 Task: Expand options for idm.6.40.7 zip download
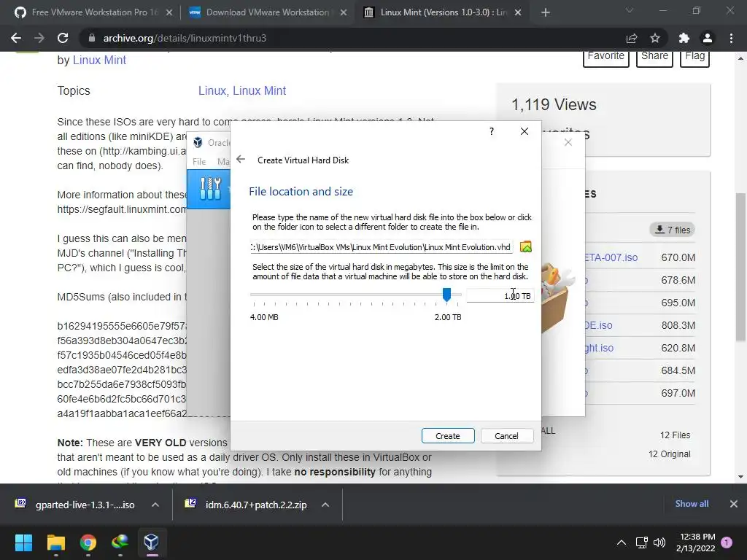tap(325, 505)
